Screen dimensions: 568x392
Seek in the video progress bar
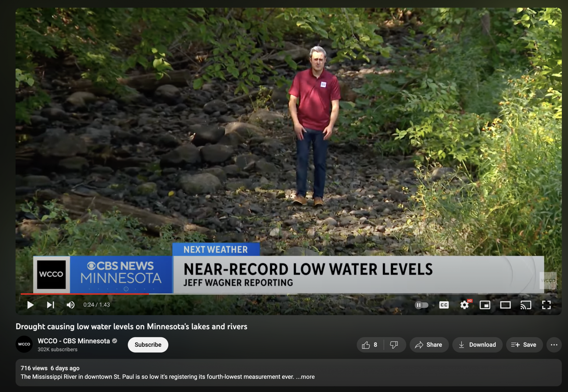coord(288,294)
